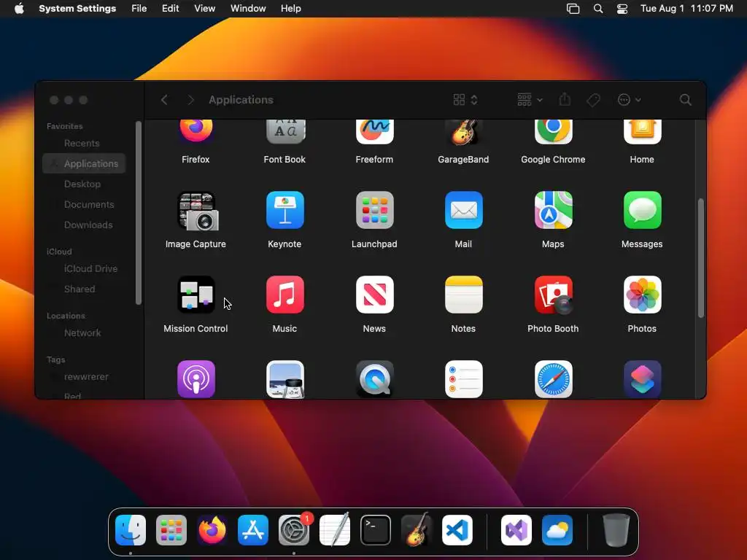Image resolution: width=747 pixels, height=560 pixels.
Task: Open Desktop in the sidebar
Action: pos(82,184)
